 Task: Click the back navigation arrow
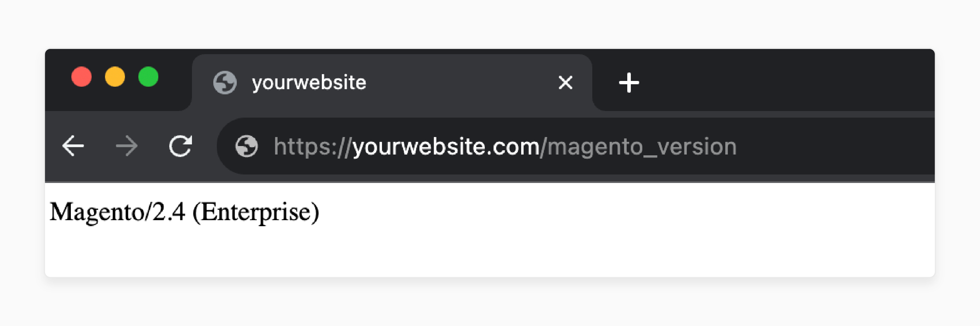point(74,146)
